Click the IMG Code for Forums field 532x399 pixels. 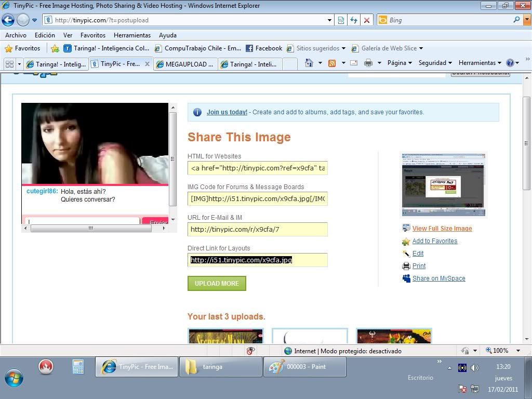258,198
